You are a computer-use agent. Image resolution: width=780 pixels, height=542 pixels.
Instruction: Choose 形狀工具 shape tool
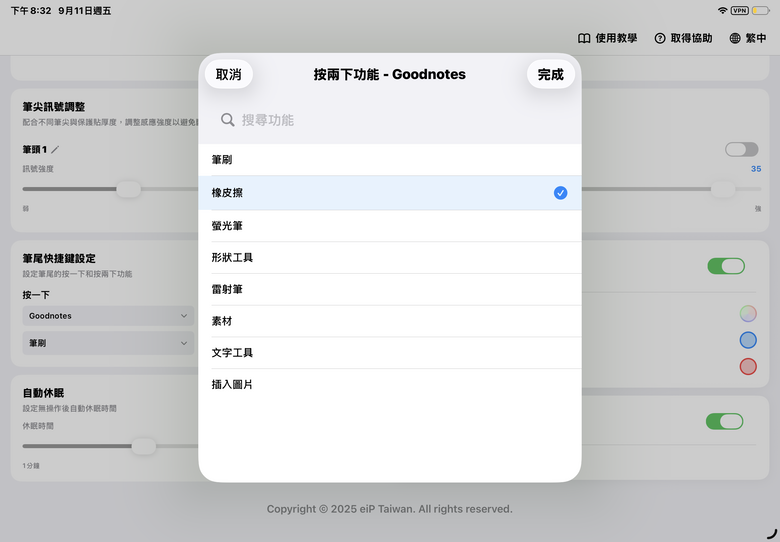click(x=390, y=258)
